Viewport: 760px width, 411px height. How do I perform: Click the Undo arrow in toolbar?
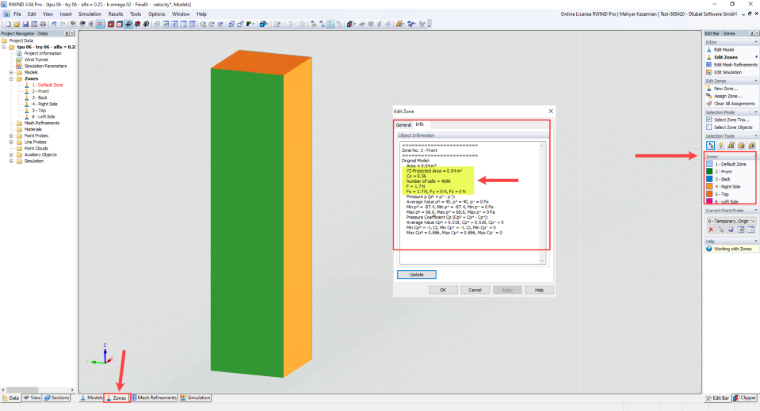[x=53, y=24]
